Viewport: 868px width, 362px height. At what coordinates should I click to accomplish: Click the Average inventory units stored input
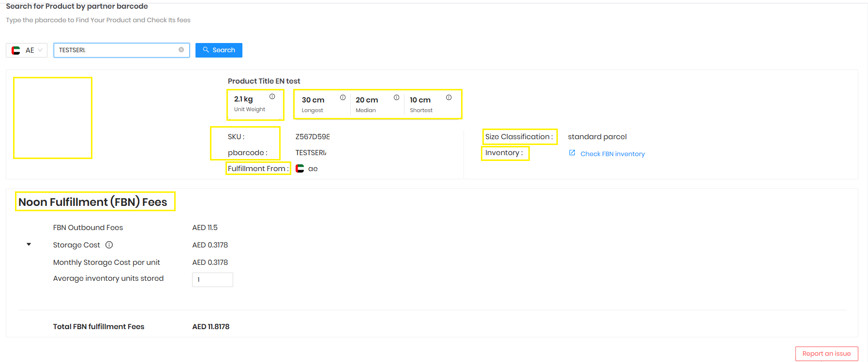click(212, 280)
